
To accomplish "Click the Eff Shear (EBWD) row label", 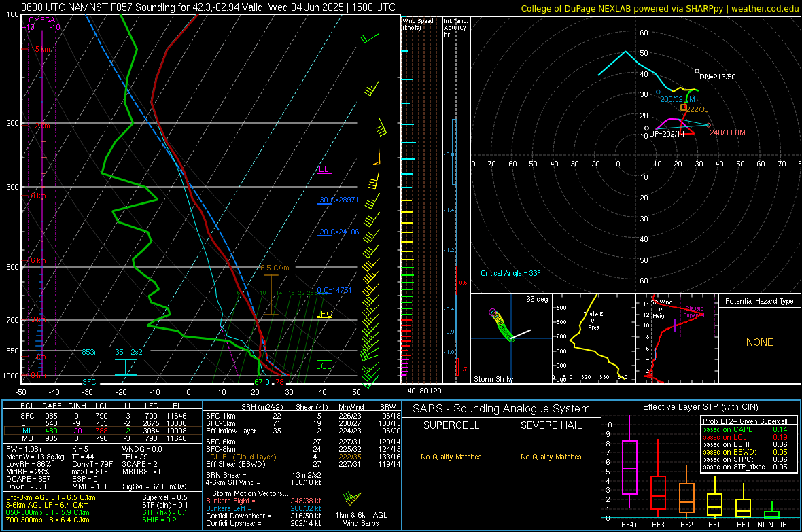I will pyautogui.click(x=236, y=465).
